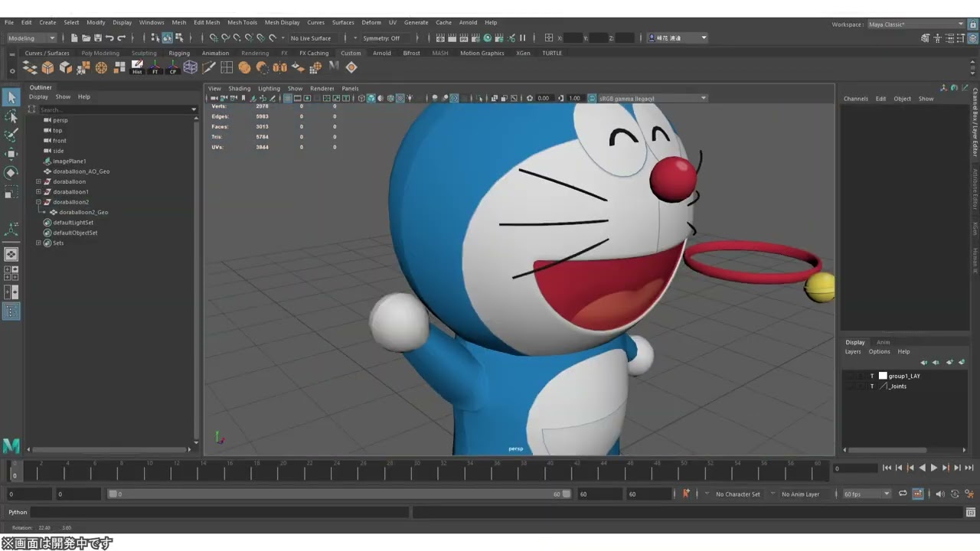This screenshot has width=980, height=551.
Task: Choose the Rotate tool in toolbox
Action: tap(11, 173)
